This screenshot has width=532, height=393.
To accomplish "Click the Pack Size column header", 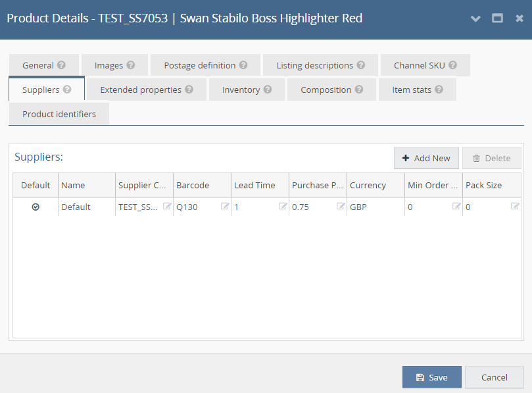I will pyautogui.click(x=492, y=185).
